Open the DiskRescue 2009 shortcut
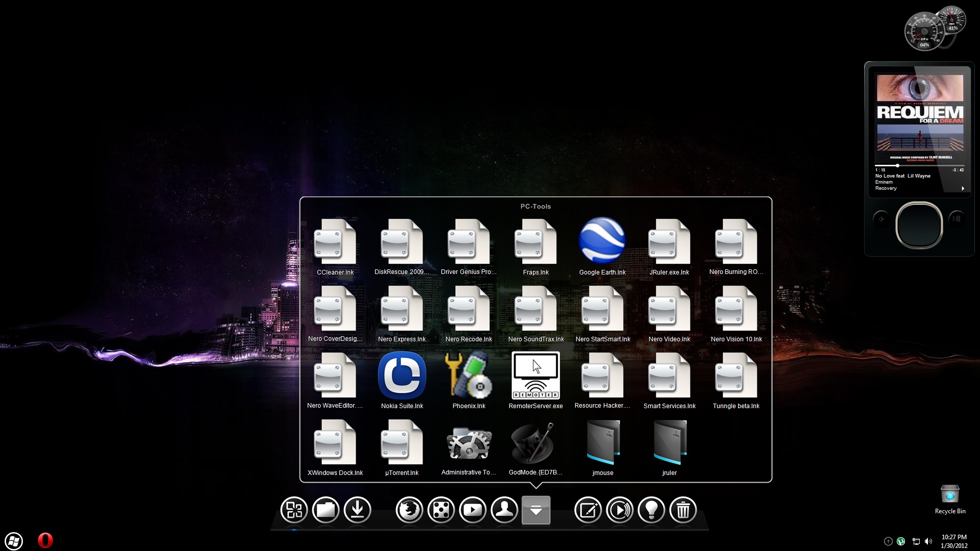This screenshot has height=551, width=980. [402, 247]
